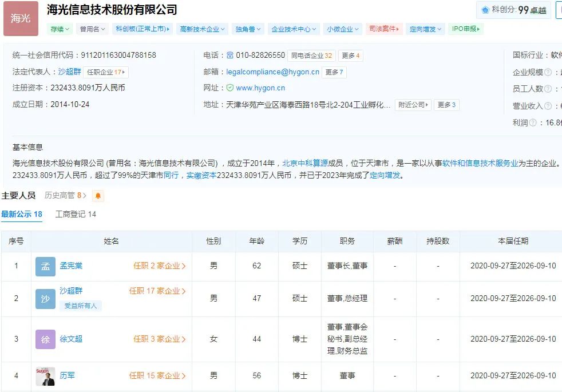Click the 沙 avatar of 沙超群
Image resolution: width=562 pixels, height=392 pixels.
click(46, 299)
